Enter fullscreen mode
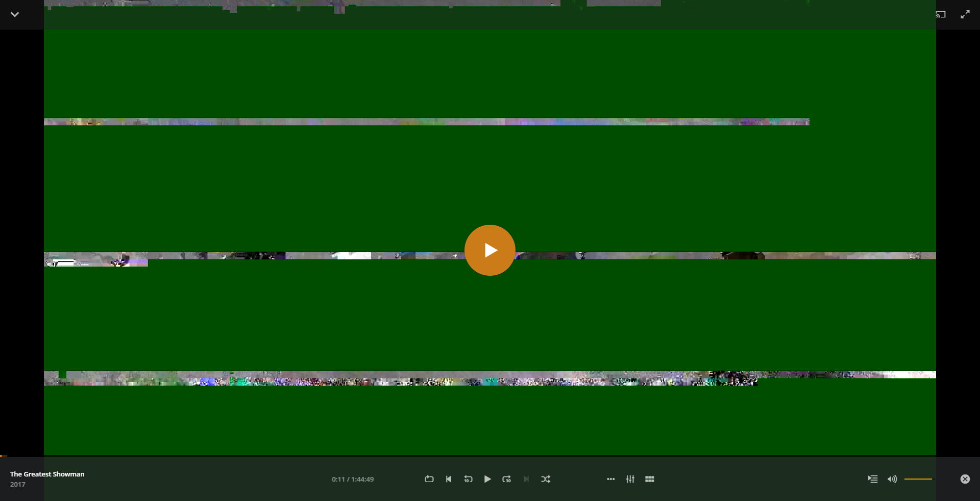The image size is (980, 501). [x=965, y=14]
